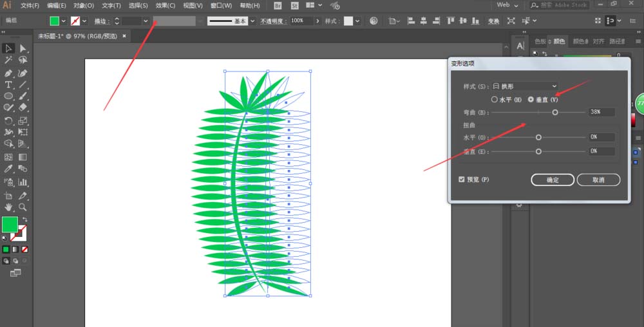Screen dimensions: 644x327
Task: Select the Eyedropper tool
Action: coord(8,169)
